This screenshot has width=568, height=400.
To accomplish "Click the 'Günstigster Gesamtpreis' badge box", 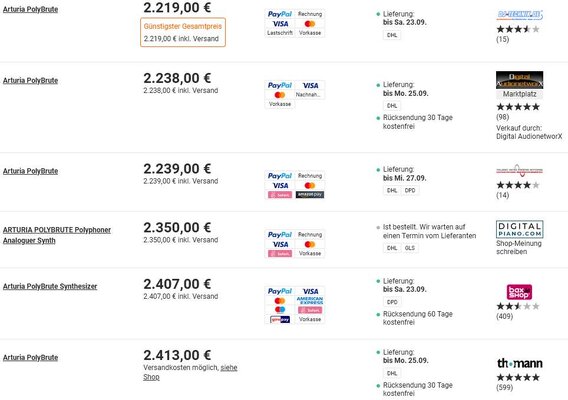I will [x=183, y=32].
